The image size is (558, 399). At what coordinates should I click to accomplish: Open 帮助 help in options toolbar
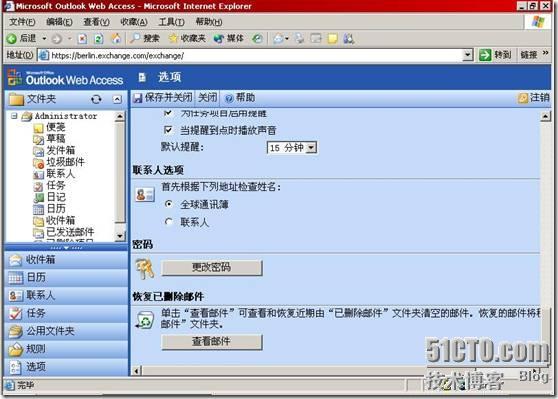point(240,98)
